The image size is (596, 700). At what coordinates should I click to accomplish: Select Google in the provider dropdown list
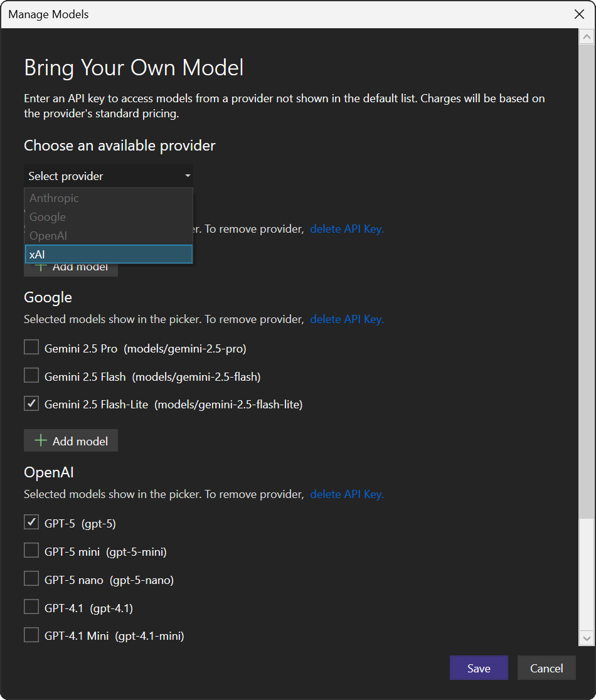coord(109,217)
